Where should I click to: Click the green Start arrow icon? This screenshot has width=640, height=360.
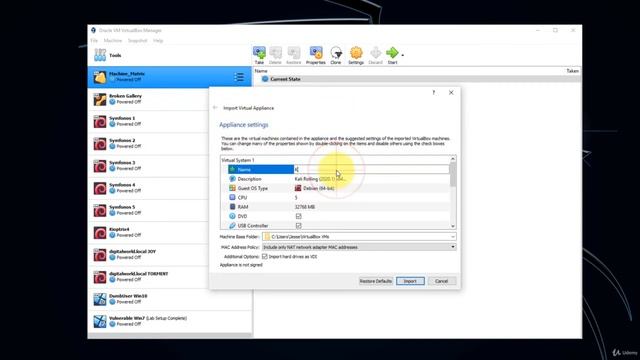click(392, 53)
